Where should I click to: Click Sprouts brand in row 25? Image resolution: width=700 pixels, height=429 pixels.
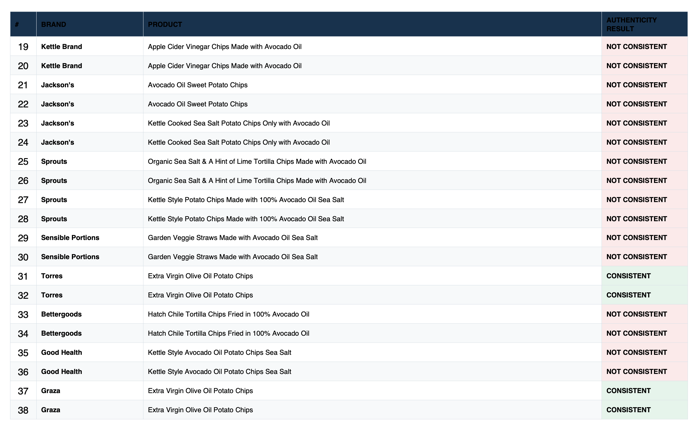coord(54,162)
